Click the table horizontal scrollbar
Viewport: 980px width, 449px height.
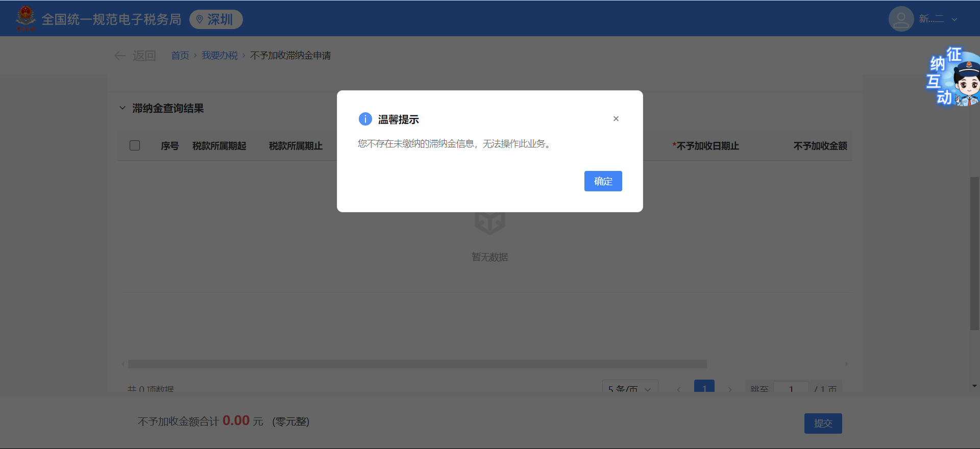point(418,364)
